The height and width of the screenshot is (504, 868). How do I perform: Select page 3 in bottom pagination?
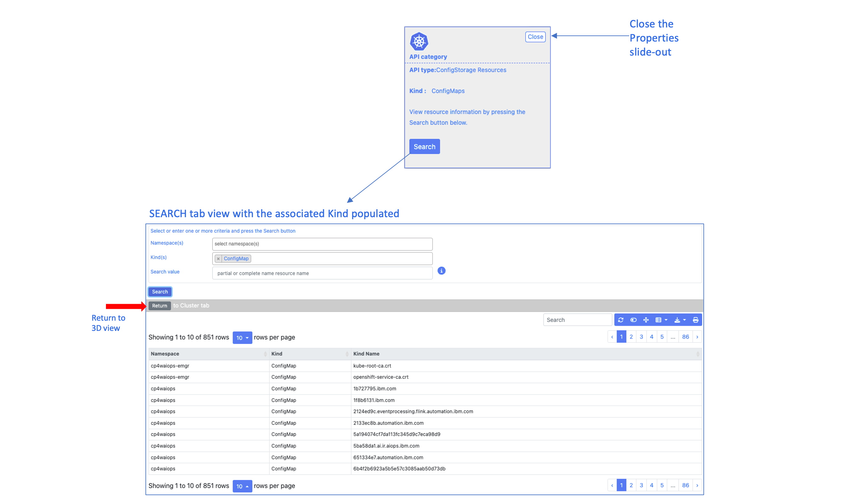(x=641, y=485)
